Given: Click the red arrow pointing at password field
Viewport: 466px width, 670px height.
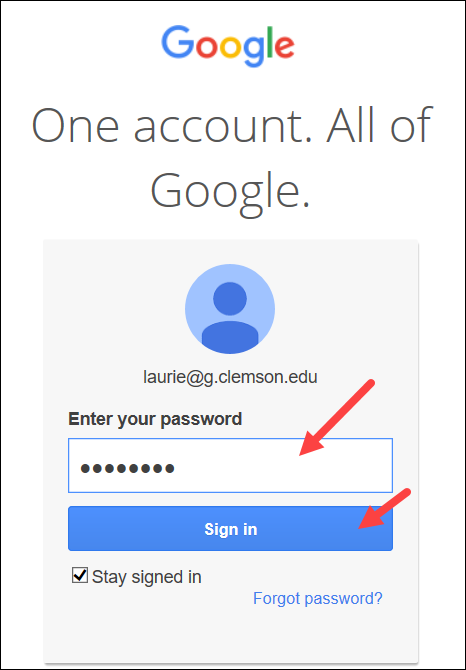Looking at the screenshot, I should coord(337,417).
